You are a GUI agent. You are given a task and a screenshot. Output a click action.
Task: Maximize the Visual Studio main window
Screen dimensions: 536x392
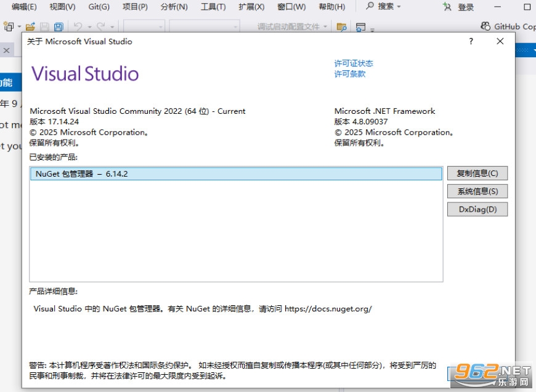(527, 7)
